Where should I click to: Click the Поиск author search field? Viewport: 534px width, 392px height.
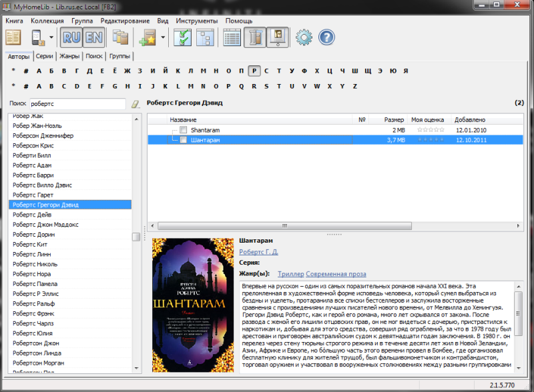(x=77, y=104)
